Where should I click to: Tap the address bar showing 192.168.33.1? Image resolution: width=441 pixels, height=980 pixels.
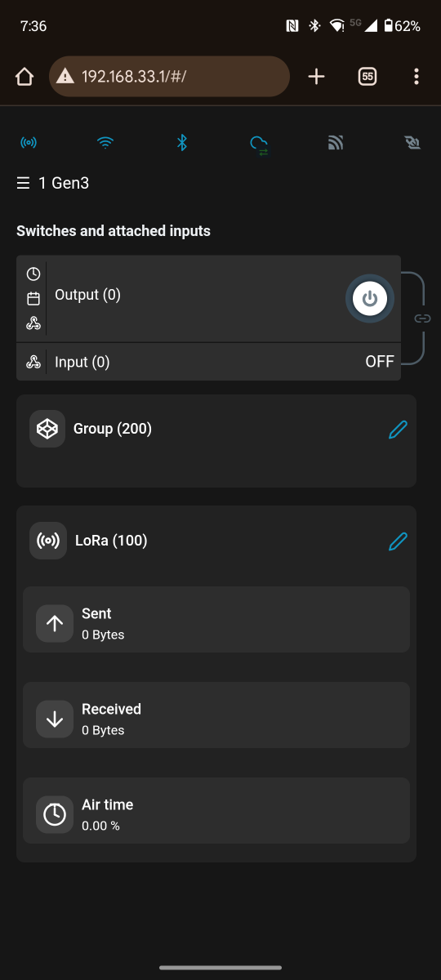pyautogui.click(x=170, y=77)
